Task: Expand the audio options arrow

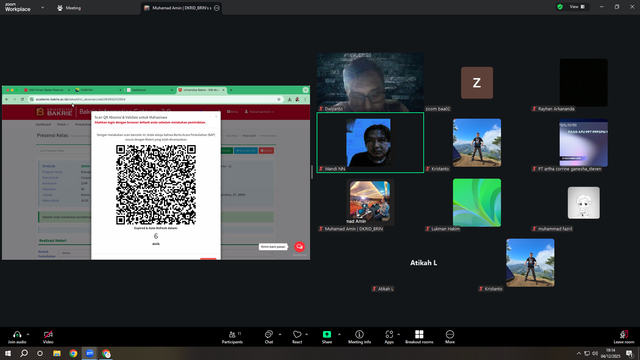Action: click(x=28, y=334)
